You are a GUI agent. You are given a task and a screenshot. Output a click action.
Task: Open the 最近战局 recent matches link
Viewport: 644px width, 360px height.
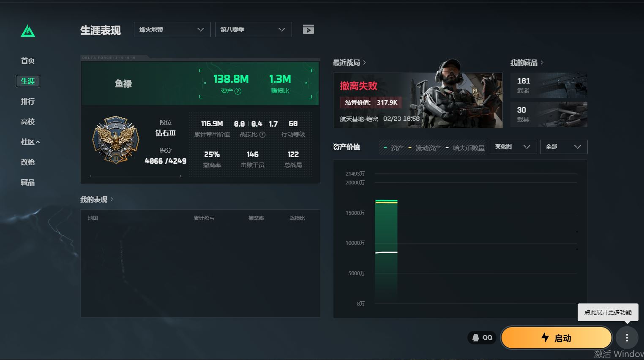pos(349,63)
